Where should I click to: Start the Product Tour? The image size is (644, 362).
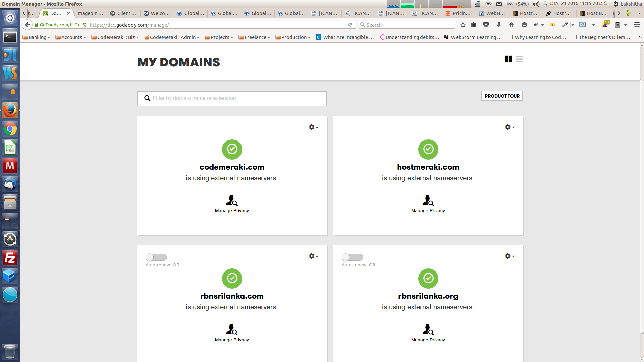(x=502, y=96)
